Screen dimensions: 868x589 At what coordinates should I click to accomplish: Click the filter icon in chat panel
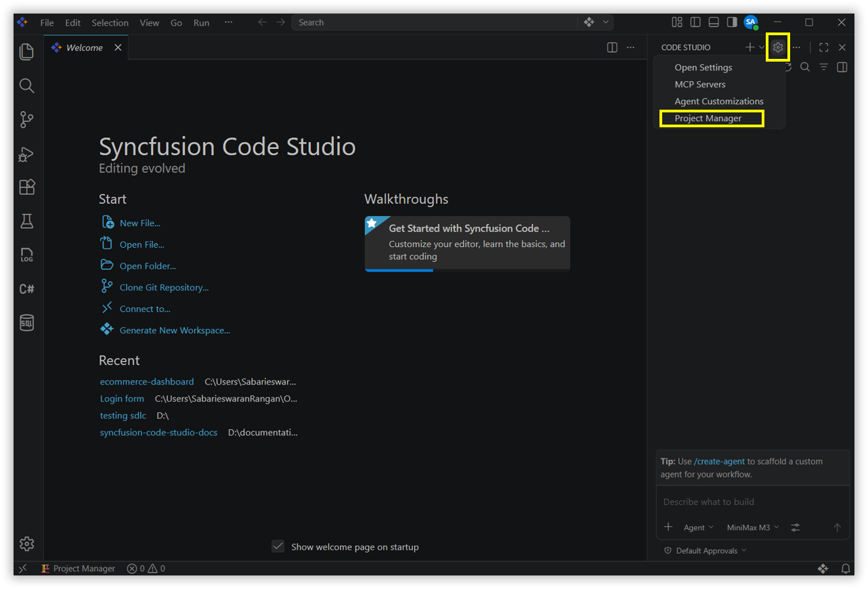coord(823,67)
